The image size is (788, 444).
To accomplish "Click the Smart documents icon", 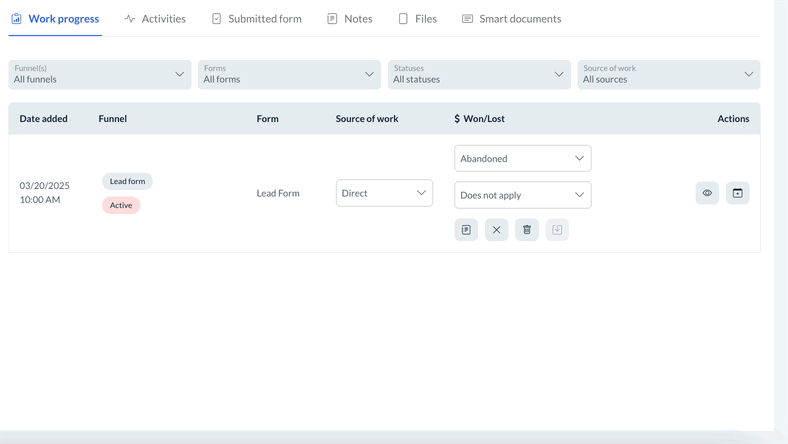I will (467, 19).
